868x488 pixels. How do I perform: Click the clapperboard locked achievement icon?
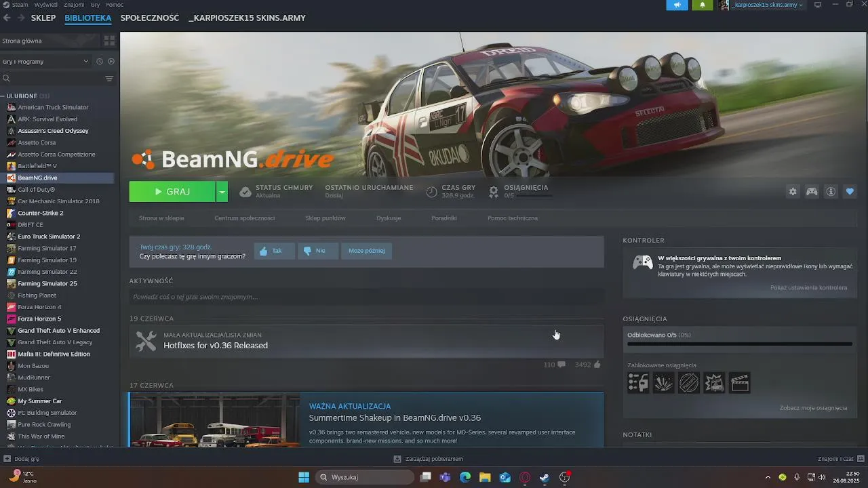740,383
